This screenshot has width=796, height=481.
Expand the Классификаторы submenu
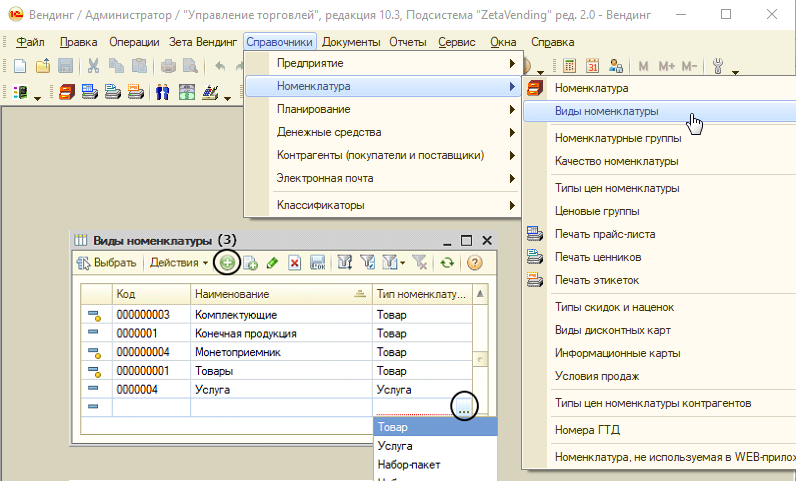383,205
